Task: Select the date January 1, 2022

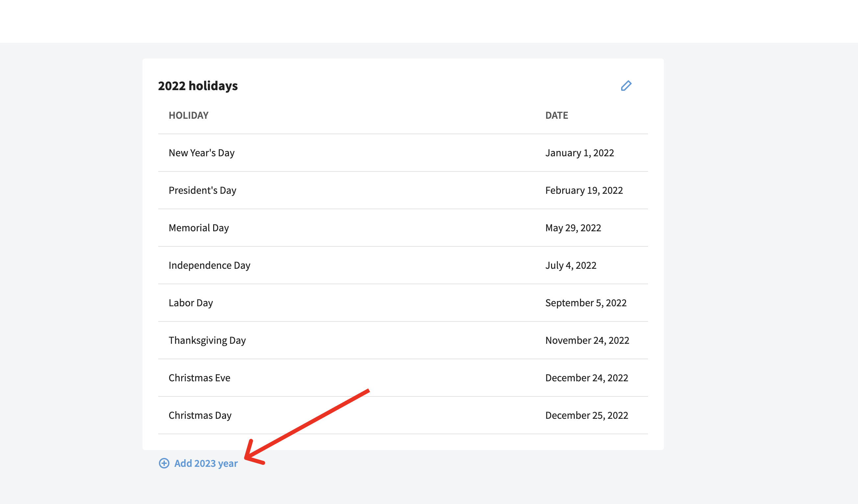Action: (x=579, y=153)
